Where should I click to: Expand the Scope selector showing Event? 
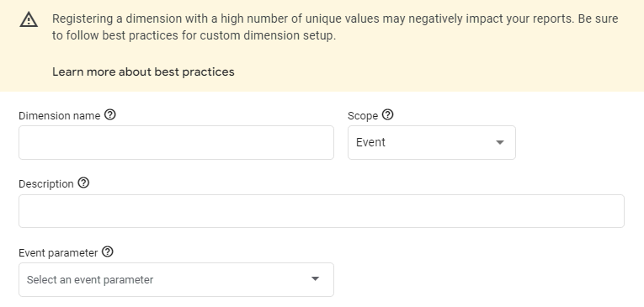(x=432, y=142)
